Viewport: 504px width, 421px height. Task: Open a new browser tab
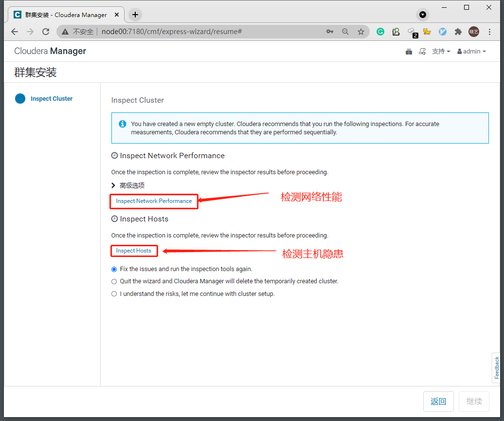coord(135,15)
